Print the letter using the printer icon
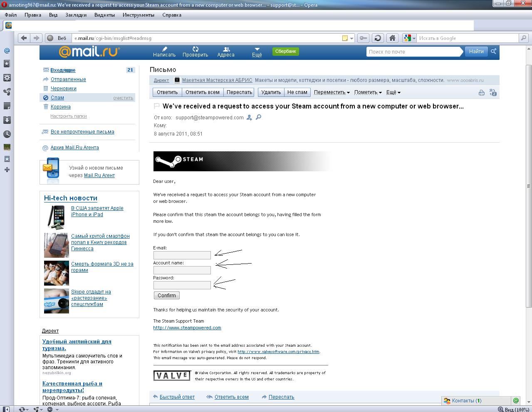 [482, 93]
